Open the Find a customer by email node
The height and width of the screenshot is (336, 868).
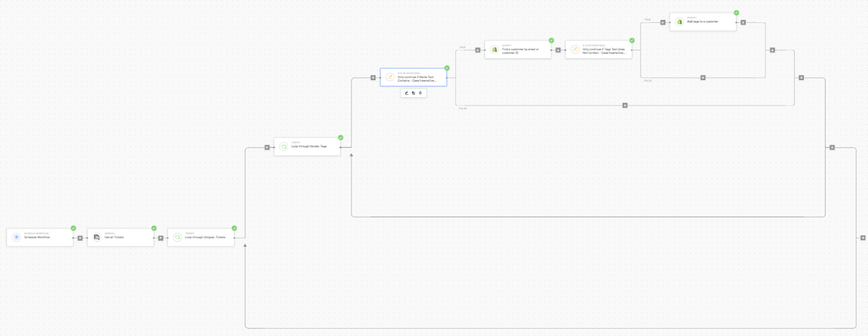pos(518,50)
